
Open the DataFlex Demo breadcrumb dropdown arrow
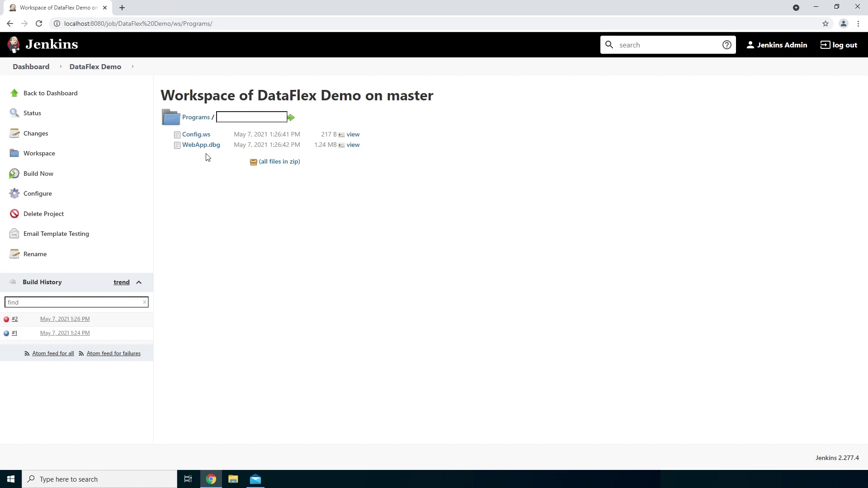point(132,67)
